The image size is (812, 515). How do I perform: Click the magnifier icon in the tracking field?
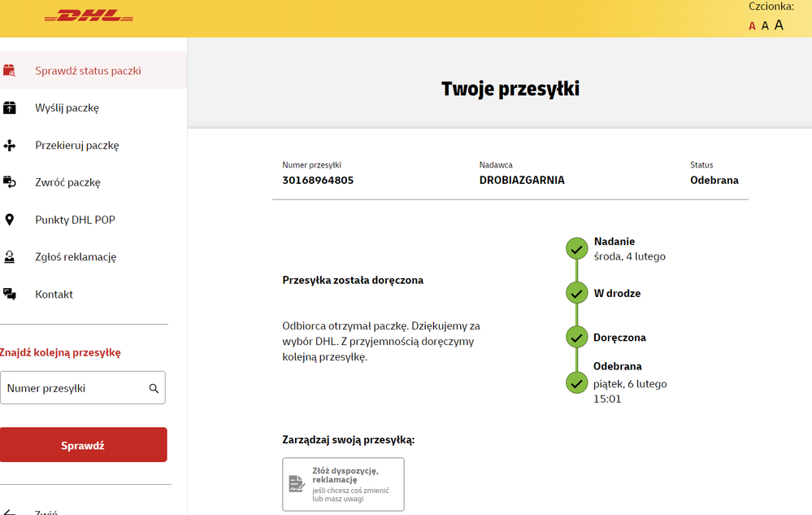pos(153,388)
